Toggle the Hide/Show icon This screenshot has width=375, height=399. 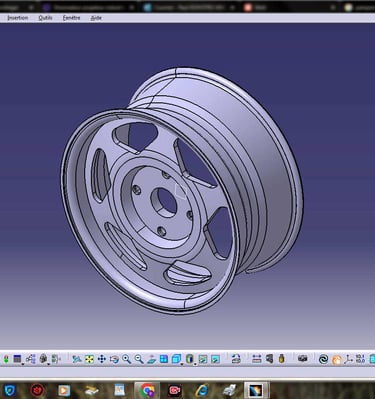pos(203,359)
